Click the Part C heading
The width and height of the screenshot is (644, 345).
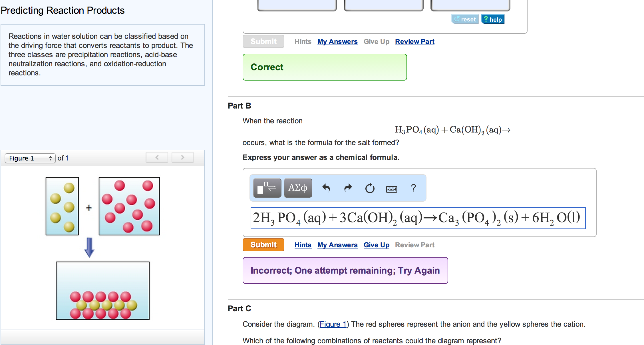239,308
